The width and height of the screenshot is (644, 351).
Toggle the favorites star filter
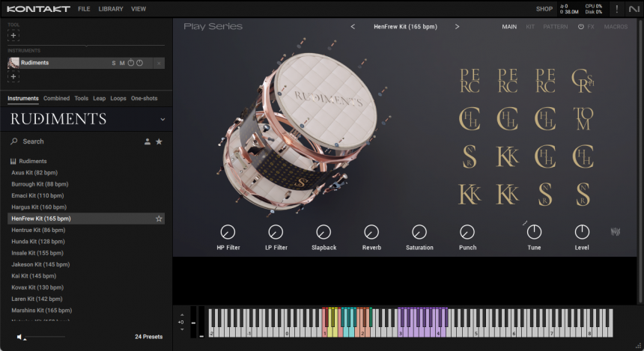coord(159,141)
